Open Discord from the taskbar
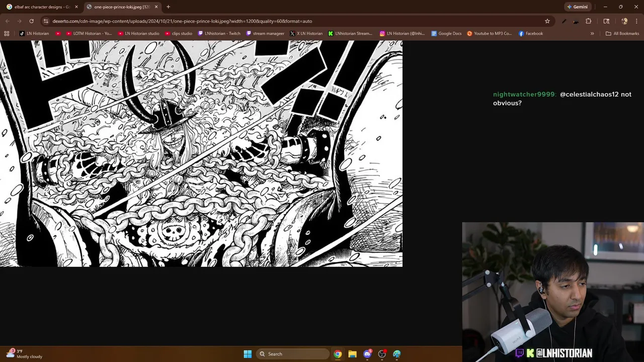The width and height of the screenshot is (644, 362). pyautogui.click(x=367, y=354)
